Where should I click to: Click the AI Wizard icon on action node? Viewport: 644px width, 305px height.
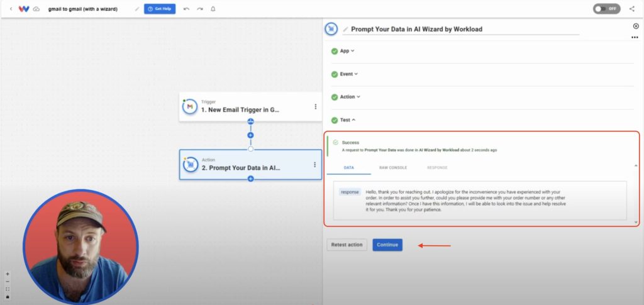point(190,165)
